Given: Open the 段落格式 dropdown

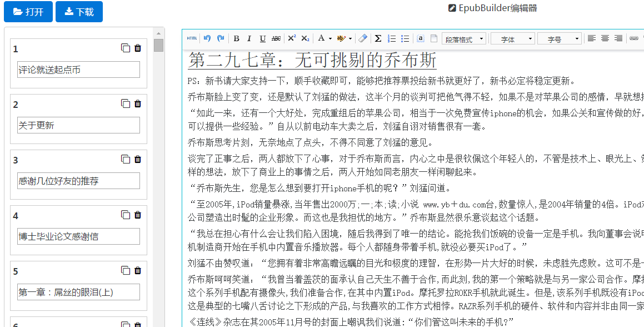Looking at the screenshot, I should click(x=463, y=38).
